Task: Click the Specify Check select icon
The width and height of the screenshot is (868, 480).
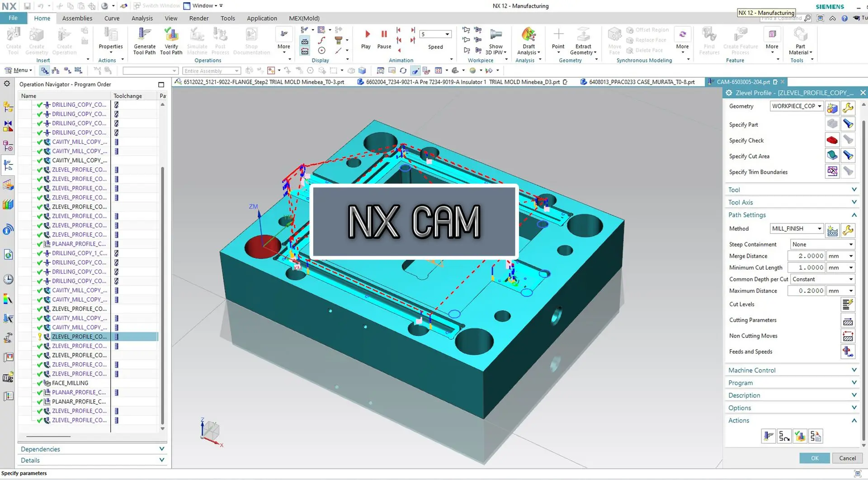Action: [832, 140]
